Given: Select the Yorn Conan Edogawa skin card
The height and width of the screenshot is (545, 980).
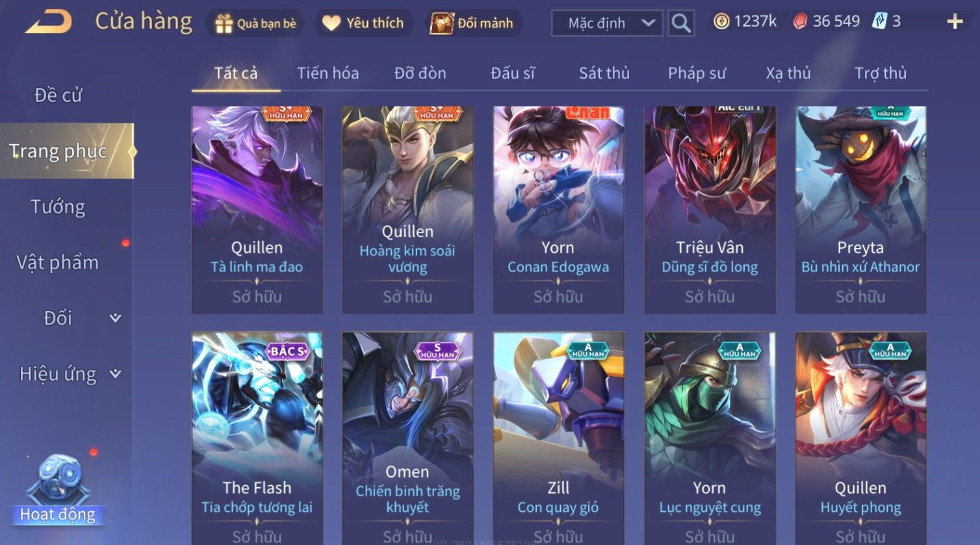Looking at the screenshot, I should coord(558,210).
